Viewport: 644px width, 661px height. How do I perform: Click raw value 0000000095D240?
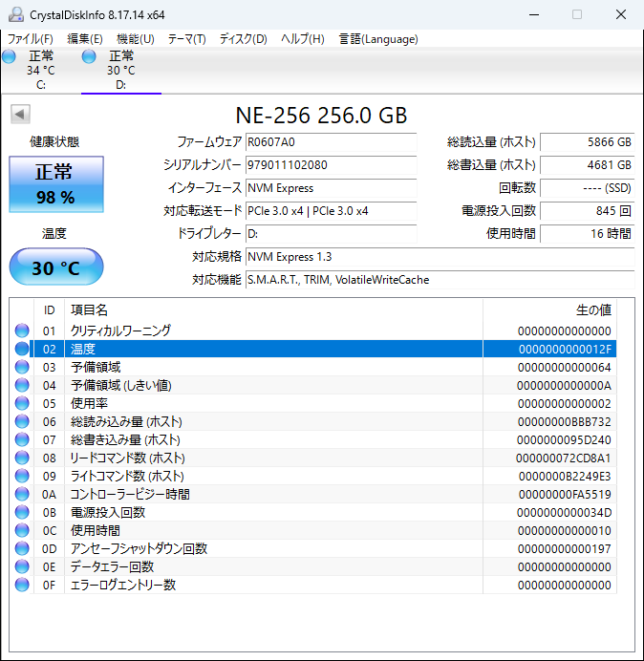pos(564,439)
